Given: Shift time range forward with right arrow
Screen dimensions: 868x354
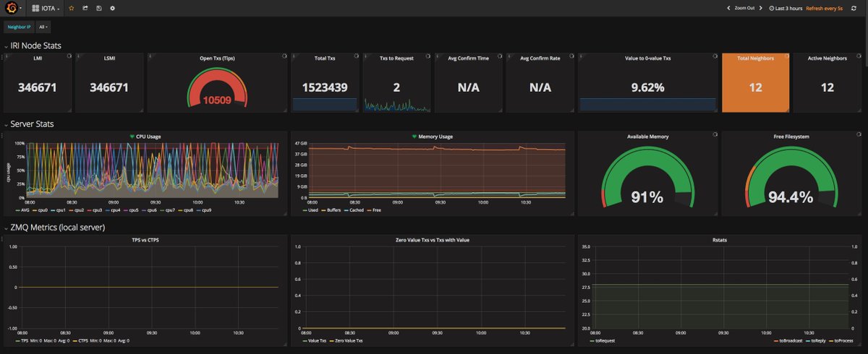Looking at the screenshot, I should 760,8.
